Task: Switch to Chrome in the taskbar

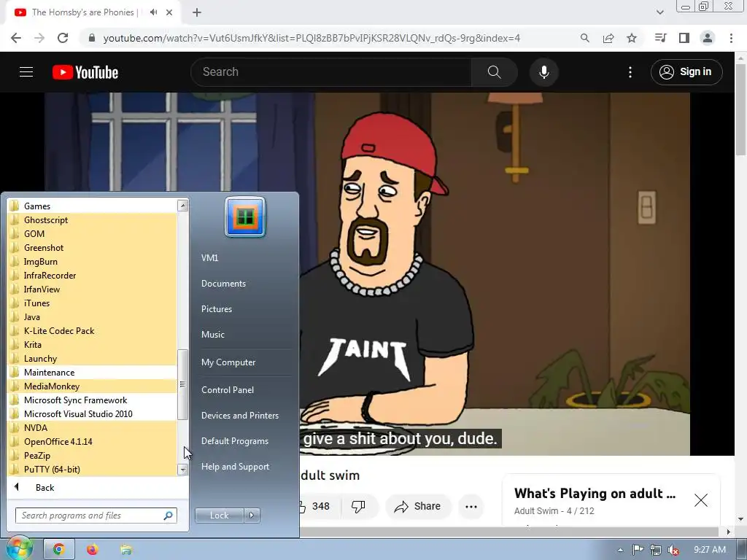Action: (x=58, y=550)
